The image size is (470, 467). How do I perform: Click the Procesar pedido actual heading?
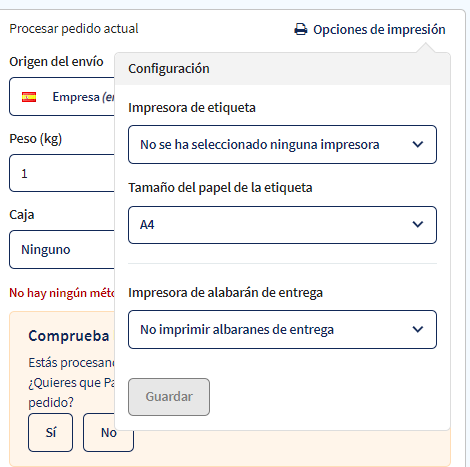pos(74,29)
